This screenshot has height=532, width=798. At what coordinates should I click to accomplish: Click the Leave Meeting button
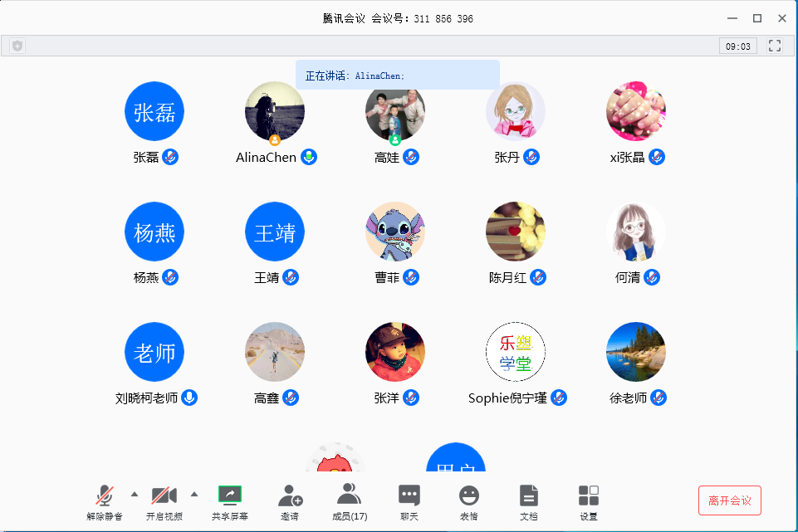729,500
